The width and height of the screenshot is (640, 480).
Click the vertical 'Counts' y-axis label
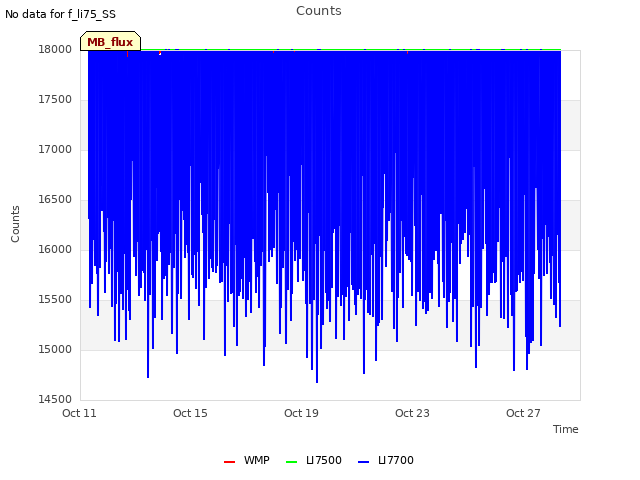[15, 224]
